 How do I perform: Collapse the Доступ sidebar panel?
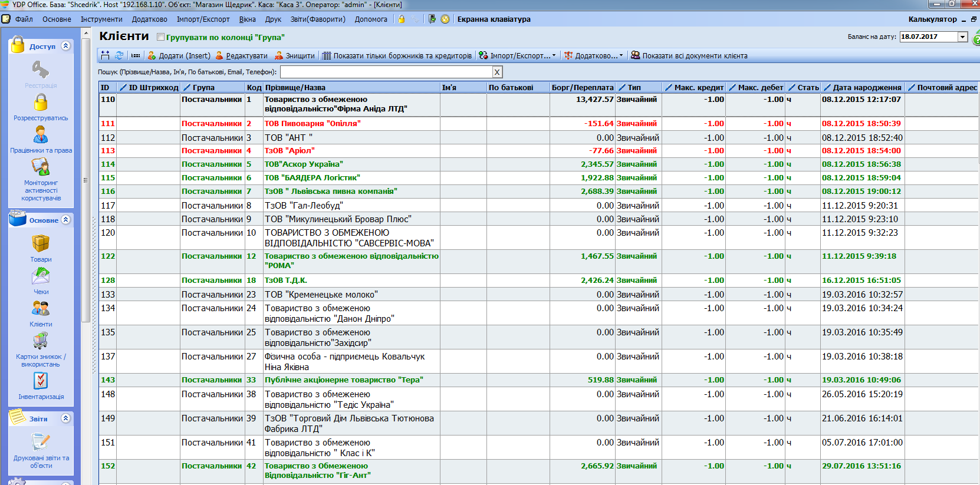[65, 45]
